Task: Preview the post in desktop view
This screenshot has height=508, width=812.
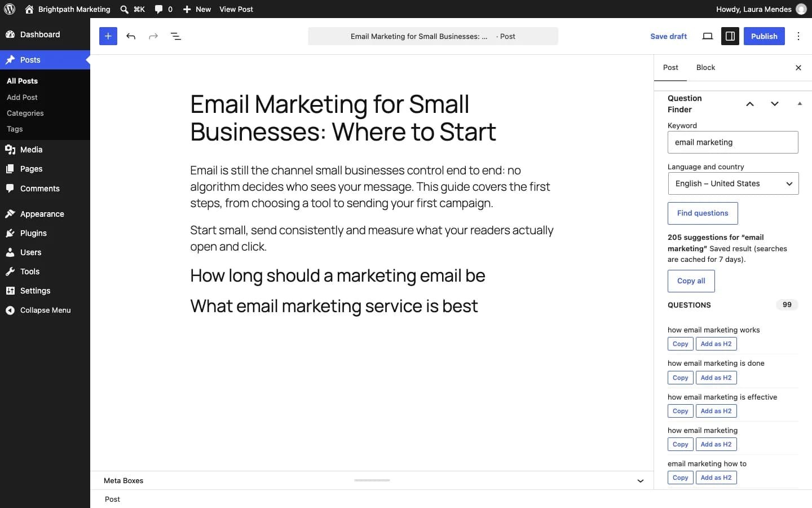Action: [x=708, y=36]
